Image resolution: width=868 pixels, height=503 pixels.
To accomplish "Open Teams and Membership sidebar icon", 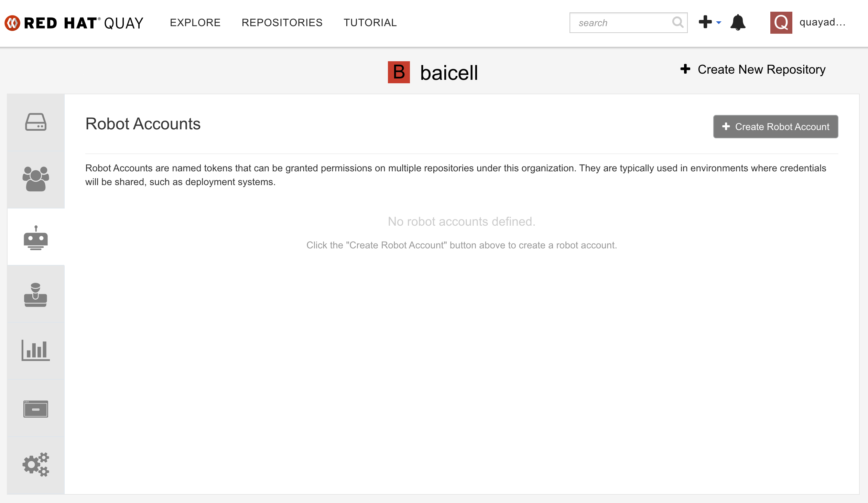I will pos(35,179).
